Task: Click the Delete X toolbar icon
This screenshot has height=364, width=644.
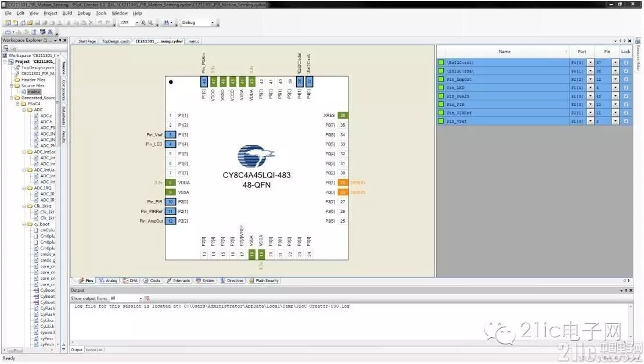Action: click(x=91, y=23)
